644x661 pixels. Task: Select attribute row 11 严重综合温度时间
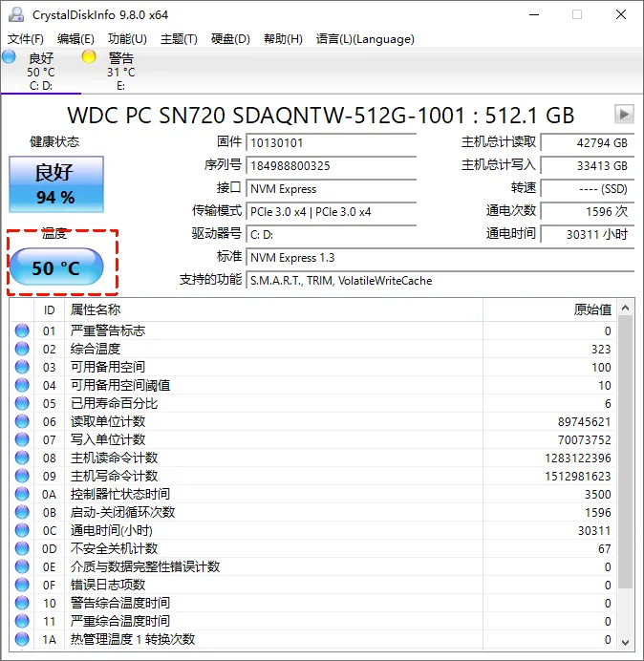pyautogui.click(x=313, y=621)
